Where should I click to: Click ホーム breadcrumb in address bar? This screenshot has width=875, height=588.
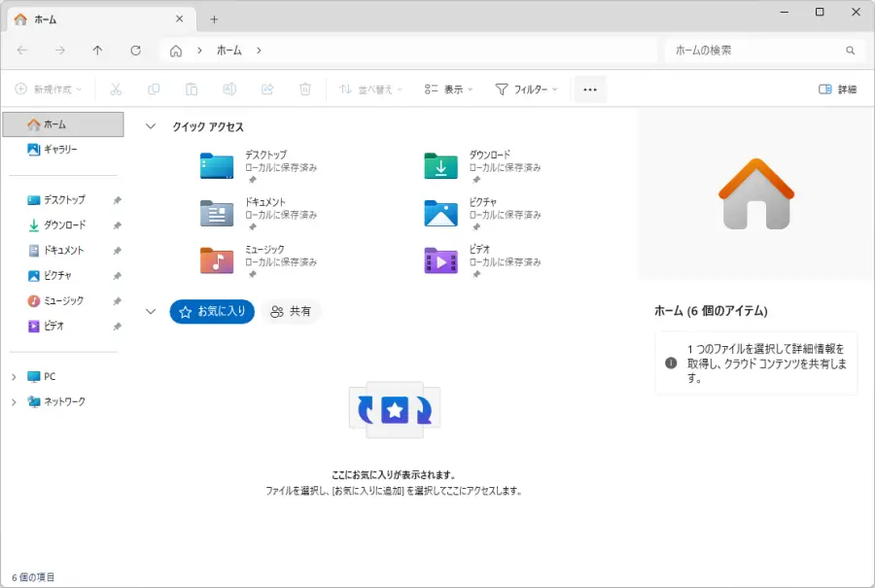click(229, 51)
